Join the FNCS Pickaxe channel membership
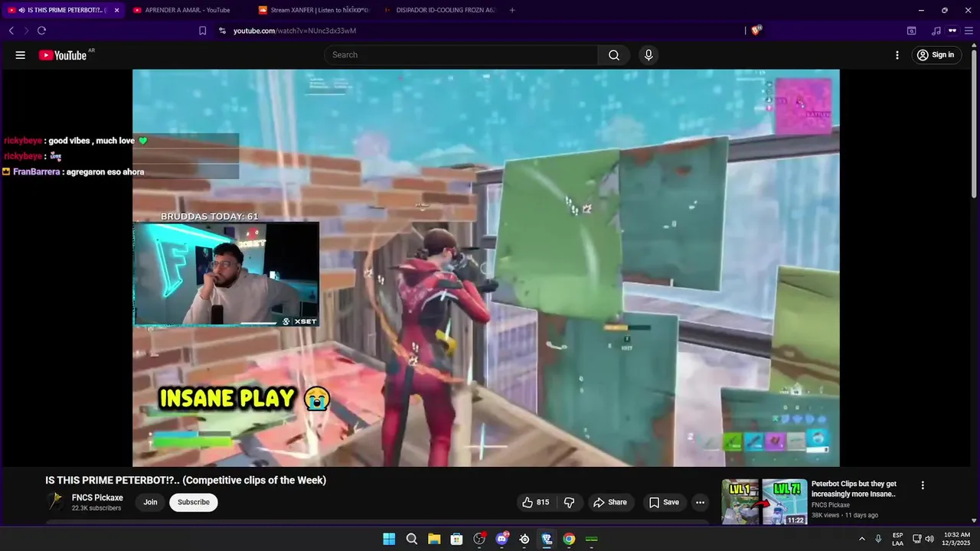Screen dimensions: 980x551 coord(150,502)
